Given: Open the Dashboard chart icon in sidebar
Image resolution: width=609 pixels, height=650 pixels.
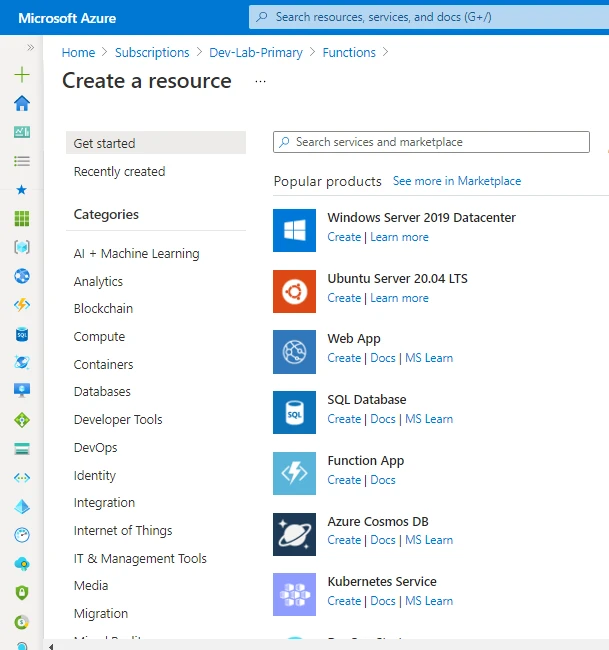Looking at the screenshot, I should click(22, 132).
